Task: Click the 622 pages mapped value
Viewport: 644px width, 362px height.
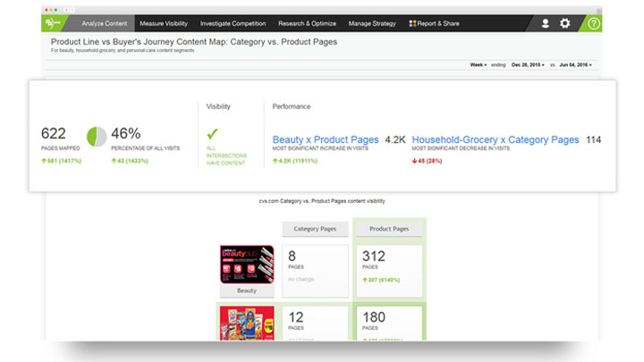Action: pos(54,133)
